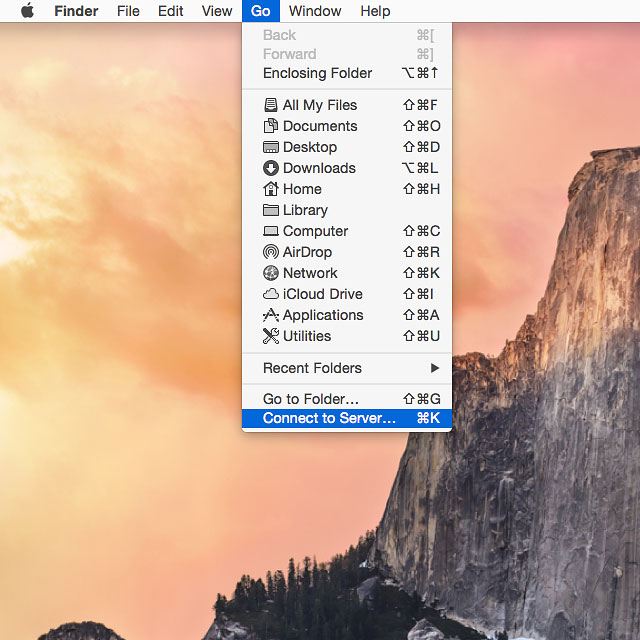Click the Desktop icon in Go menu

click(271, 147)
